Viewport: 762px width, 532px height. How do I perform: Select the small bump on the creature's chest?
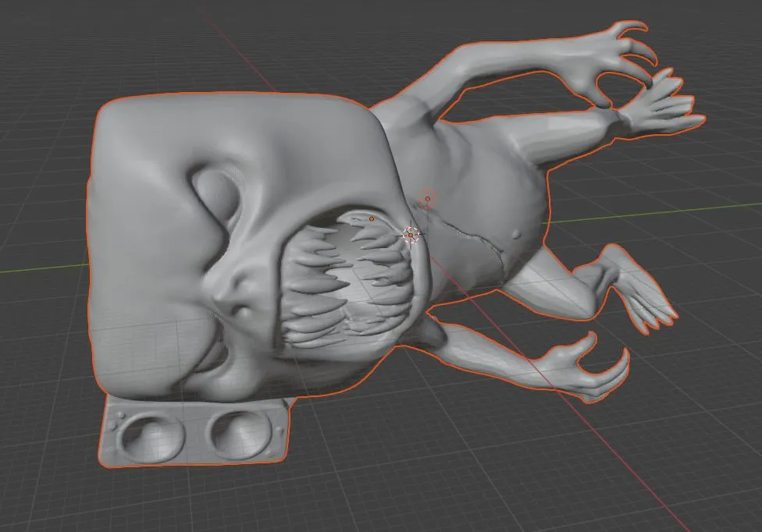[x=516, y=235]
